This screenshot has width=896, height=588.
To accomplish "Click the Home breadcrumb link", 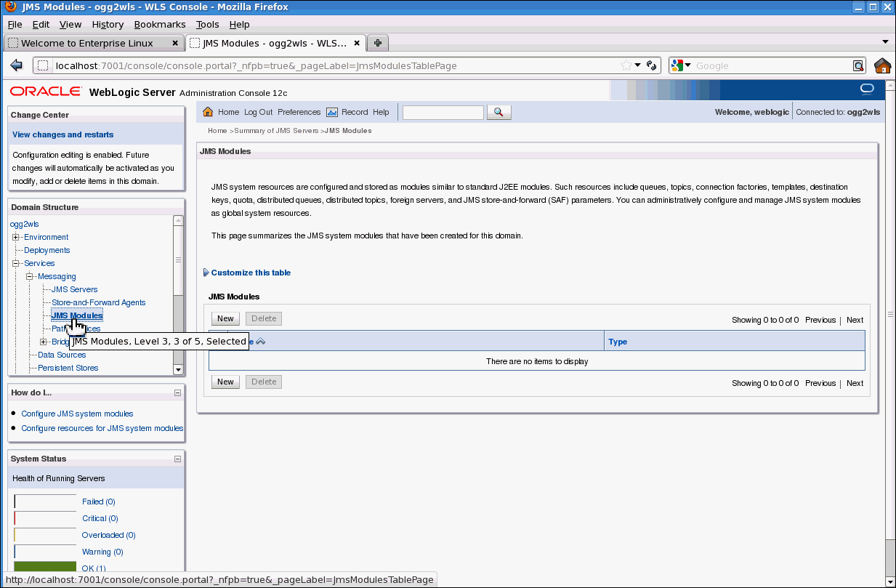I will coord(217,131).
